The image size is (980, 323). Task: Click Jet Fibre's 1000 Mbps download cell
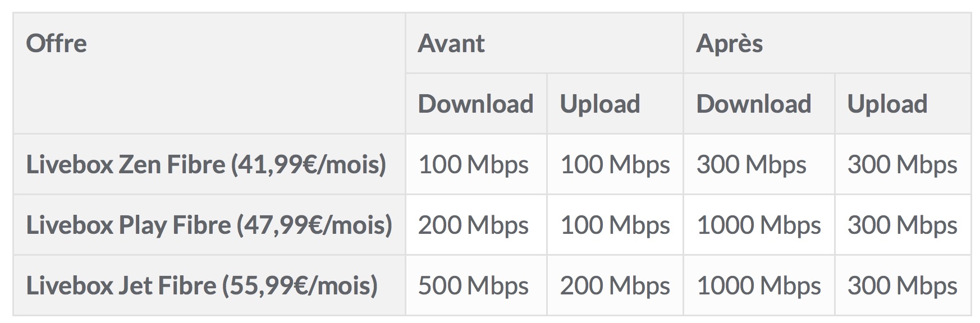tap(758, 286)
